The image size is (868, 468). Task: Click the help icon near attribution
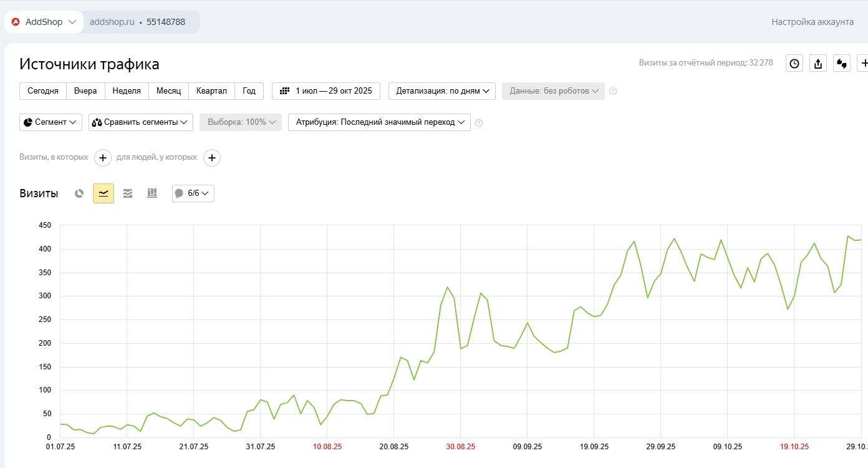(x=479, y=123)
